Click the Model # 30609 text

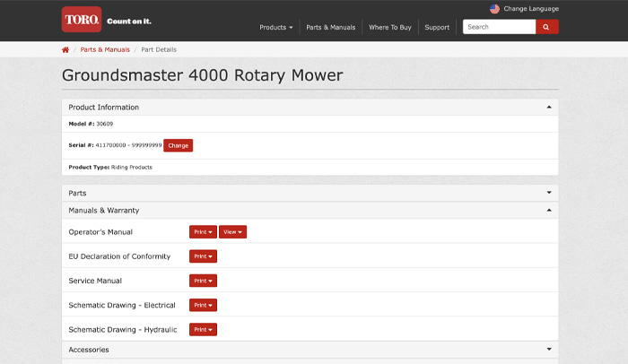pos(91,124)
